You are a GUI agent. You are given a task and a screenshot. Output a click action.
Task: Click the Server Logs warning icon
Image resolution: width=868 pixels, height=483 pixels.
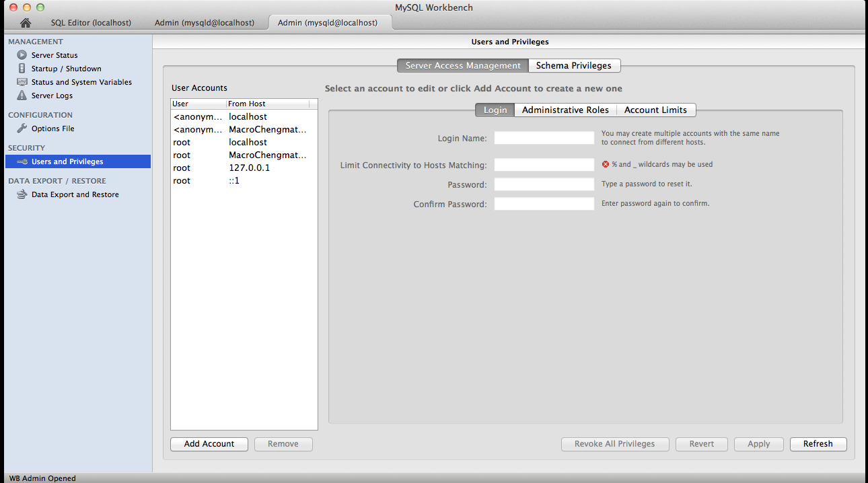pyautogui.click(x=22, y=96)
